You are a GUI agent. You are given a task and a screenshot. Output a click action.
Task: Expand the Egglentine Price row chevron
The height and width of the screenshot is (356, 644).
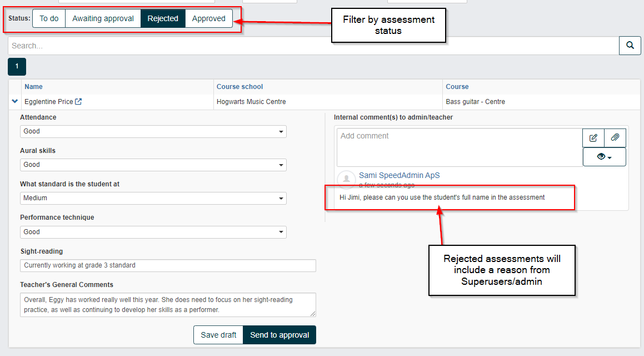[x=14, y=101]
